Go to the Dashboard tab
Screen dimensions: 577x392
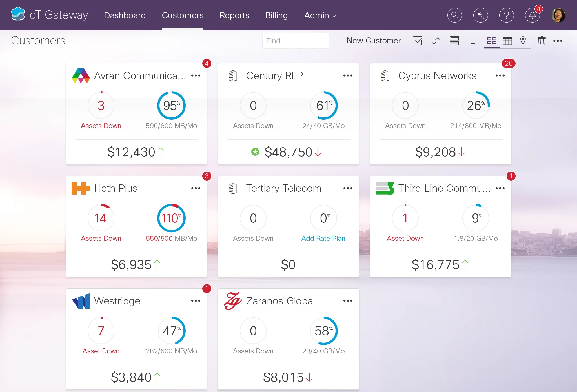click(125, 15)
